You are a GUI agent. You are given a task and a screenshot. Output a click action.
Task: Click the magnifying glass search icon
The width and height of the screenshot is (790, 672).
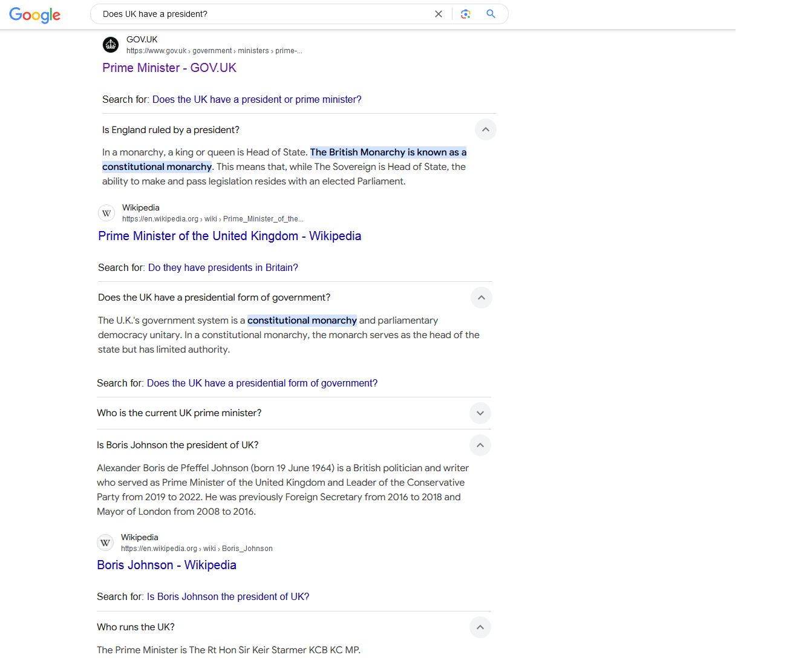[x=491, y=14]
